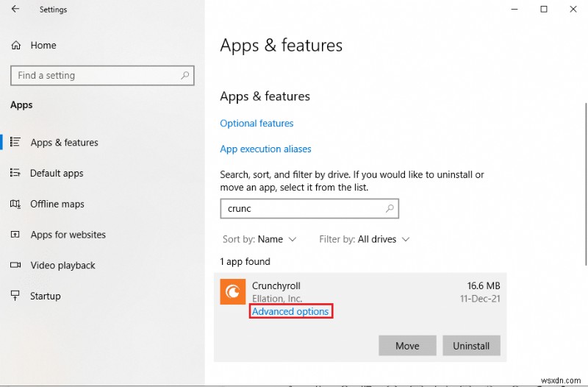Viewport: 588px width, 387px height.
Task: Click the Move button for Crunchyroll
Action: click(x=407, y=345)
